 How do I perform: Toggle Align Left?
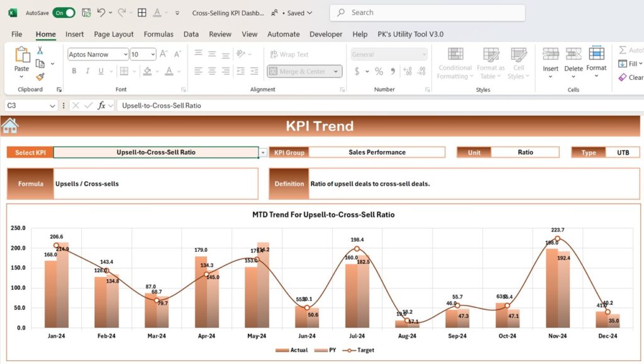[198, 71]
